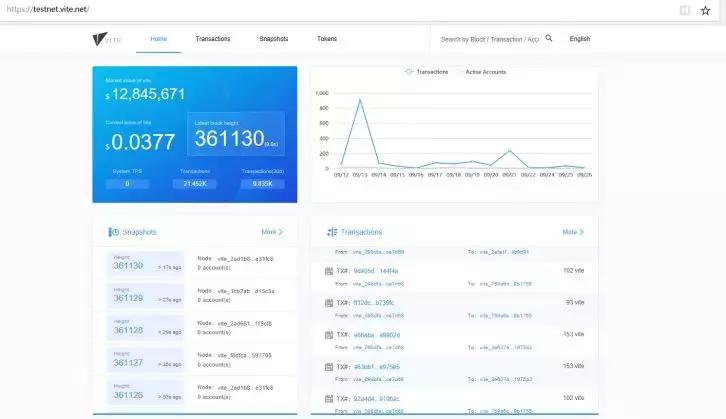This screenshot has width=726, height=419.
Task: Expand More link in Snapshots panel
Action: pyautogui.click(x=272, y=232)
